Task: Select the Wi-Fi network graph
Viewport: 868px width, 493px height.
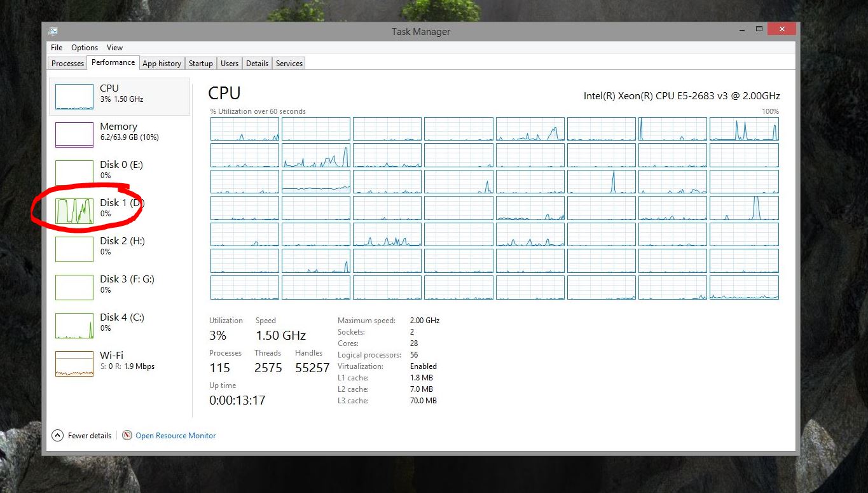Action: (74, 364)
